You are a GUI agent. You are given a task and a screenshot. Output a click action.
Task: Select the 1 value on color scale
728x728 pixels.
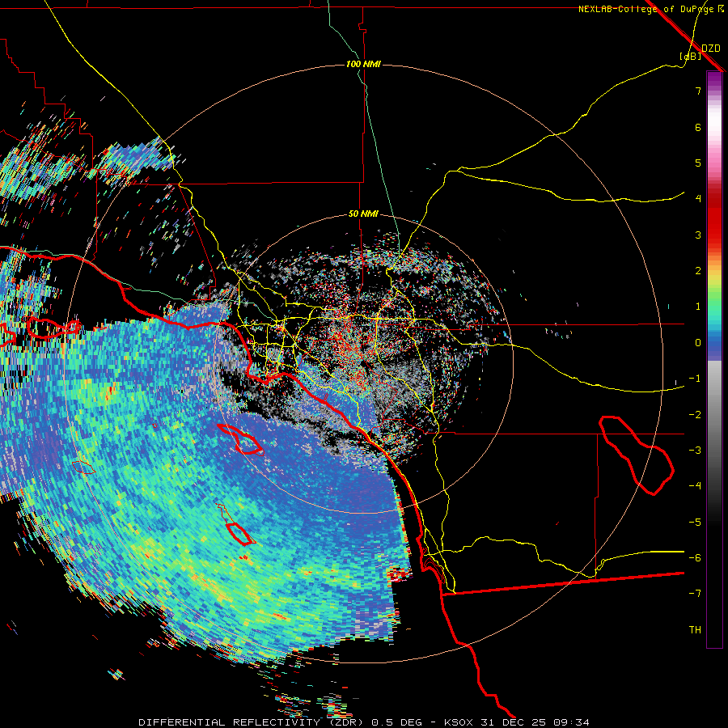(698, 307)
